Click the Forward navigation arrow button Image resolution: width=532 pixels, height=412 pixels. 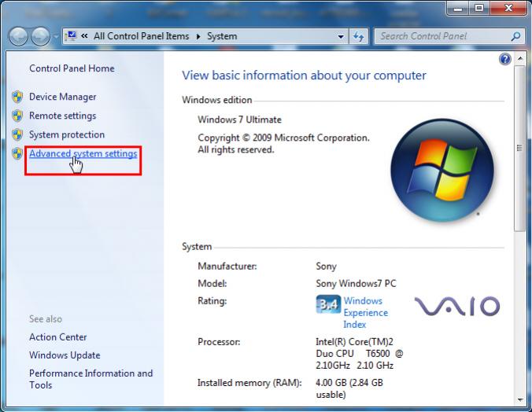click(40, 36)
